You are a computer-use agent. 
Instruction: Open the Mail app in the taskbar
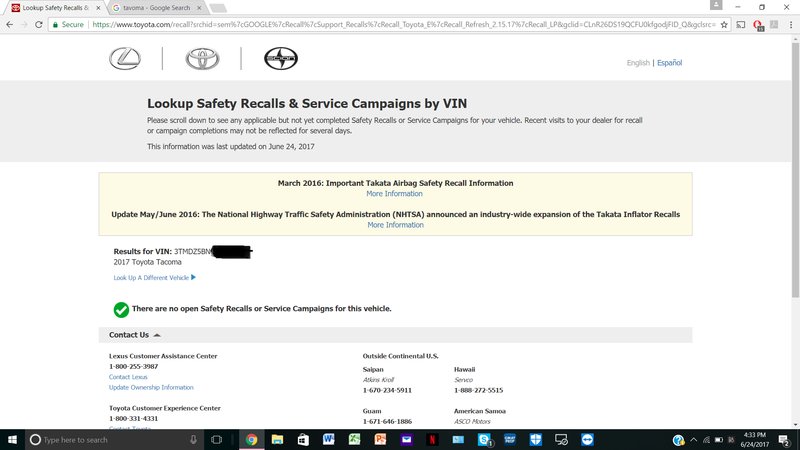(406, 440)
